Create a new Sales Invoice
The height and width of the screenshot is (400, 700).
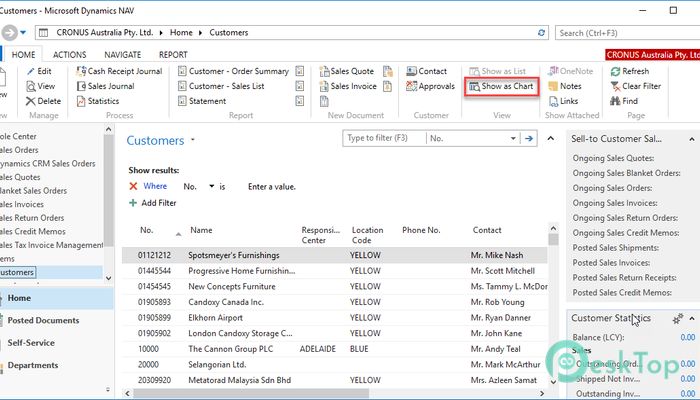click(348, 86)
